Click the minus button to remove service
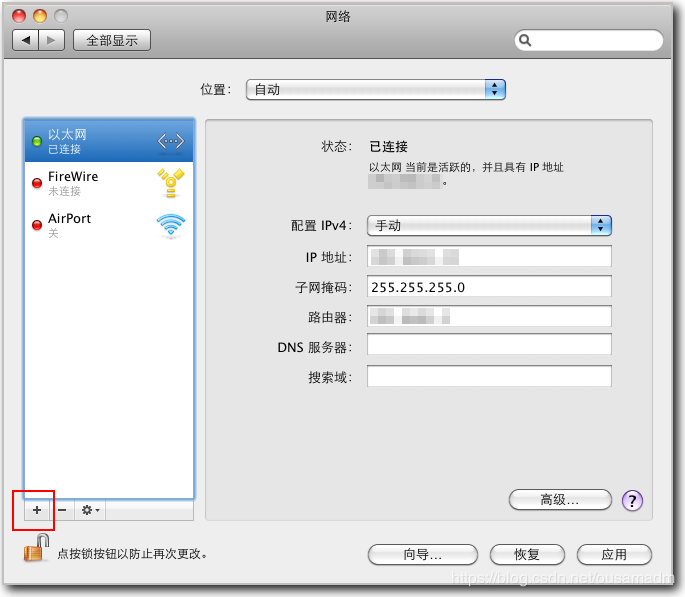Image resolution: width=685 pixels, height=597 pixels. (x=62, y=510)
